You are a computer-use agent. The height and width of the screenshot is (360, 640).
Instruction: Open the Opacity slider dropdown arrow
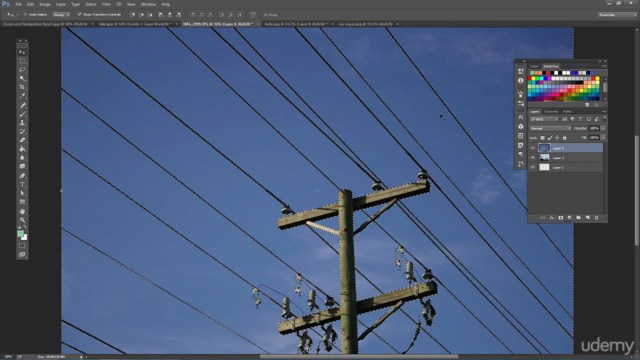(x=603, y=128)
